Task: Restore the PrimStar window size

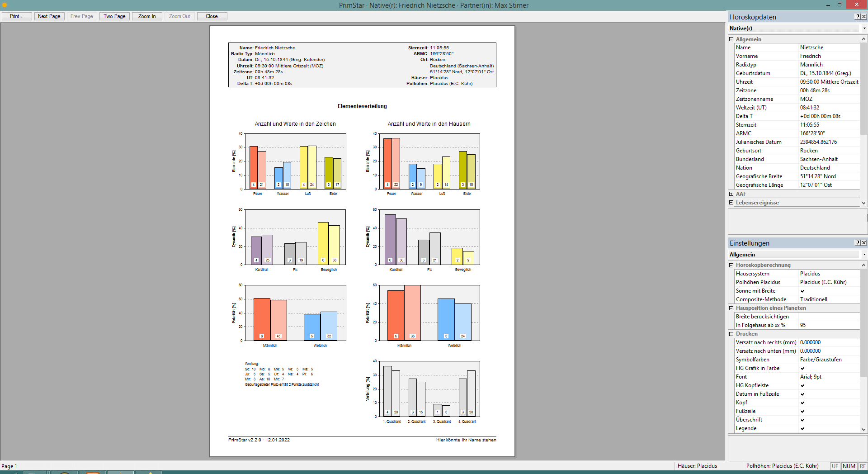Action: (840, 5)
